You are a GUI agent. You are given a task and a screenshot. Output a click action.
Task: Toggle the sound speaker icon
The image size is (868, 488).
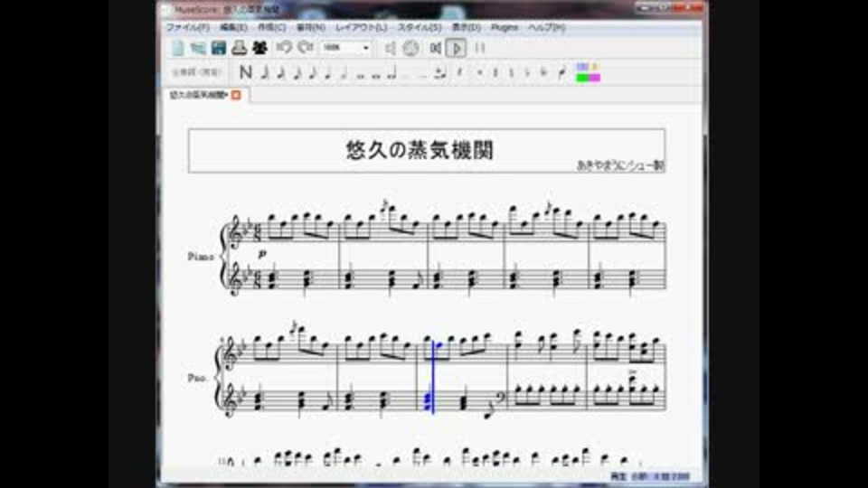click(x=391, y=48)
